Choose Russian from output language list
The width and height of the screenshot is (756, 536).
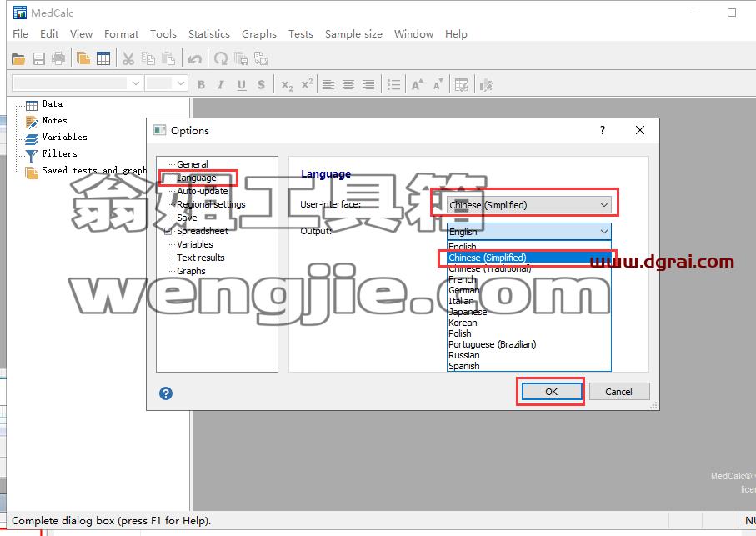coord(529,355)
